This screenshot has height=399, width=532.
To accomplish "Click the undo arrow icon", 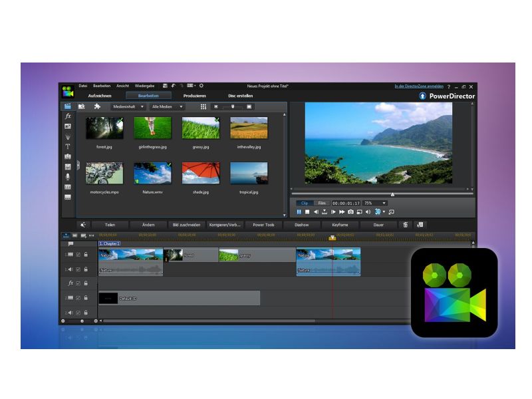I will 173,86.
